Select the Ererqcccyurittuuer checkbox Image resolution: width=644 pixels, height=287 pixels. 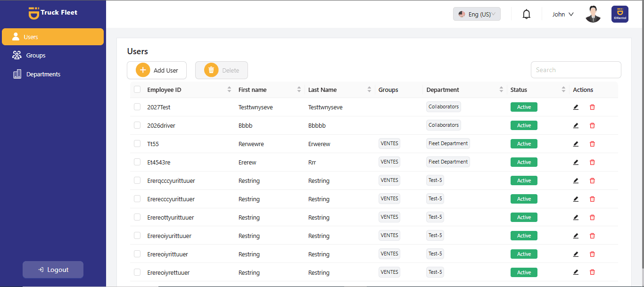click(137, 180)
